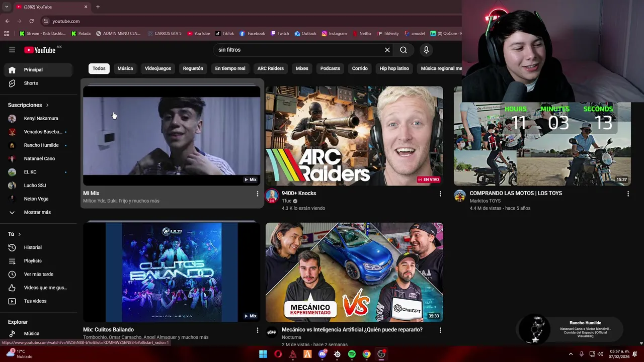644x362 pixels.
Task: Select the Todos filter chip
Action: coord(99,68)
